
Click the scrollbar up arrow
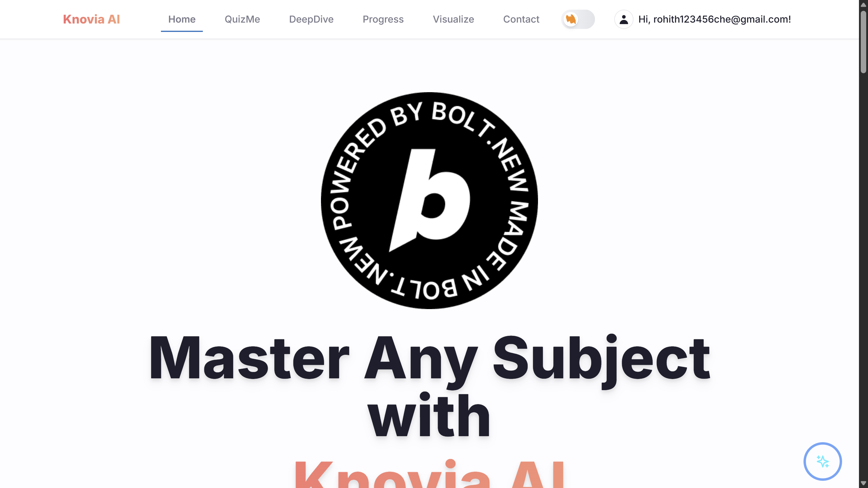point(863,5)
